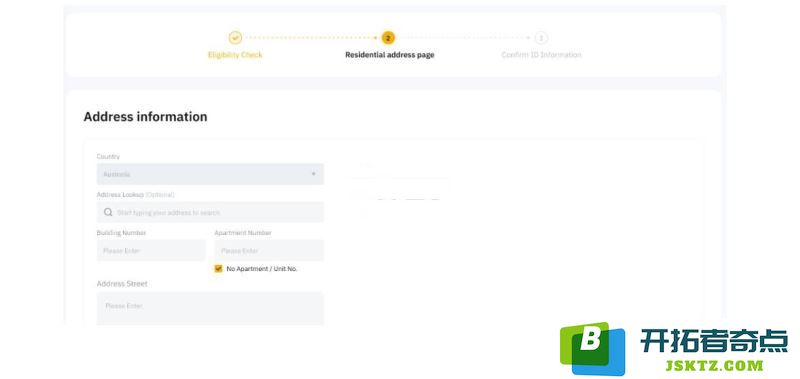This screenshot has width=800, height=379.
Task: Click the Country field label
Action: [108, 157]
